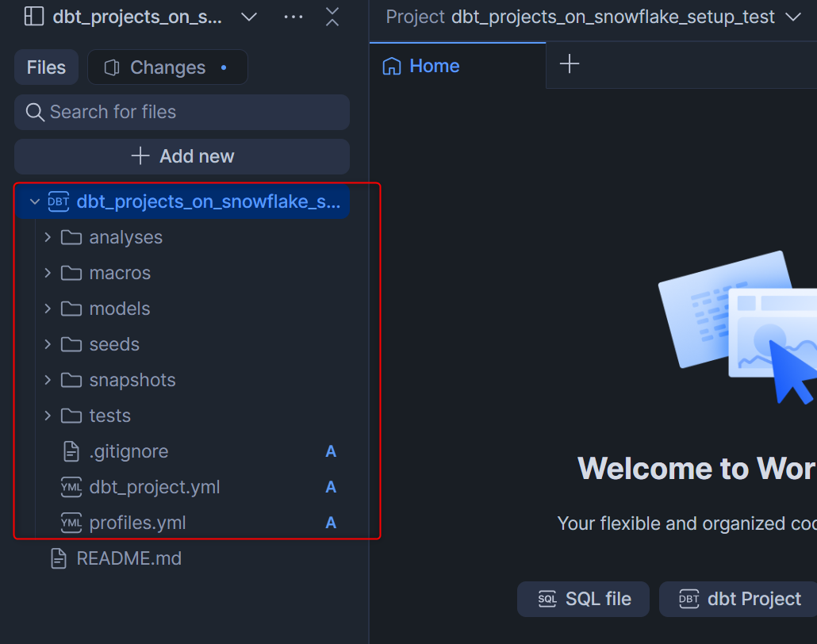Open the workspace name dropdown chevron
This screenshot has height=644, width=817.
click(249, 17)
